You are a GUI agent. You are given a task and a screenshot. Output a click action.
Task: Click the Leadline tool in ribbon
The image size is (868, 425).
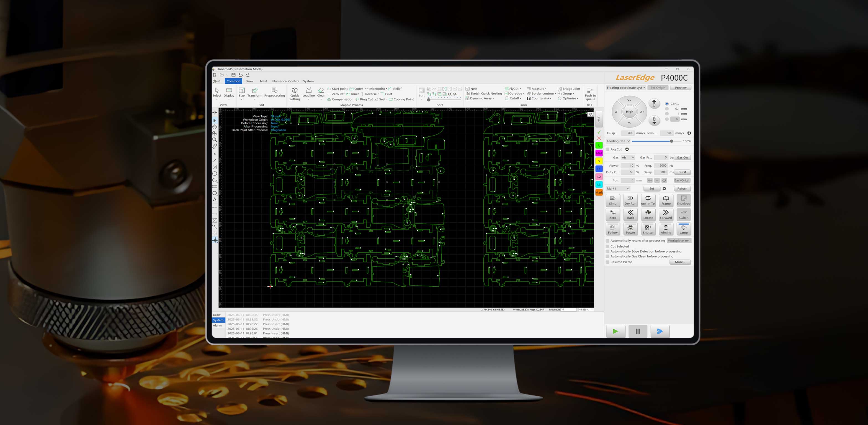[308, 92]
